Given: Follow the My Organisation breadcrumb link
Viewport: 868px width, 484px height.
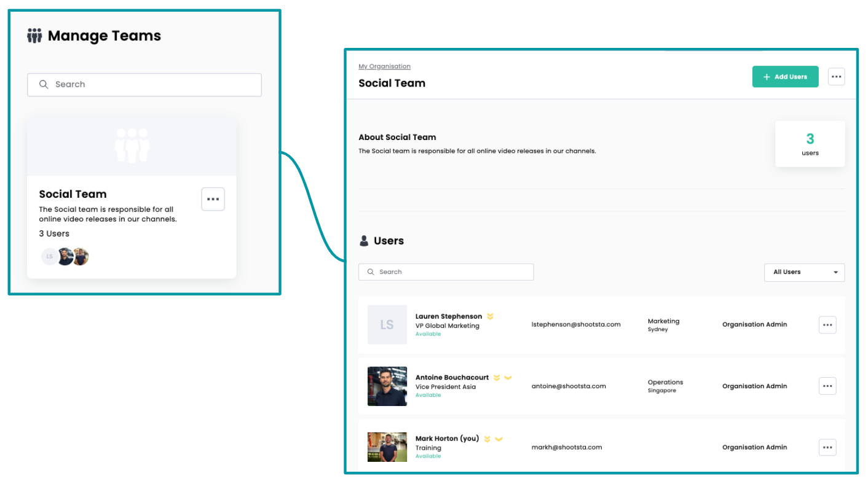Looking at the screenshot, I should click(x=384, y=66).
